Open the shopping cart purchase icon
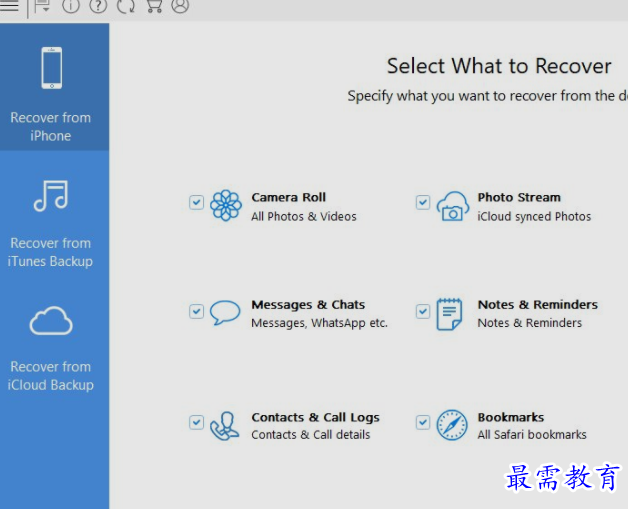 click(154, 6)
